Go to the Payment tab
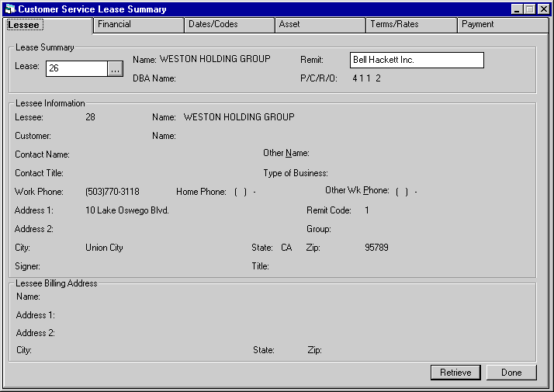The width and height of the screenshot is (554, 392). (x=503, y=25)
